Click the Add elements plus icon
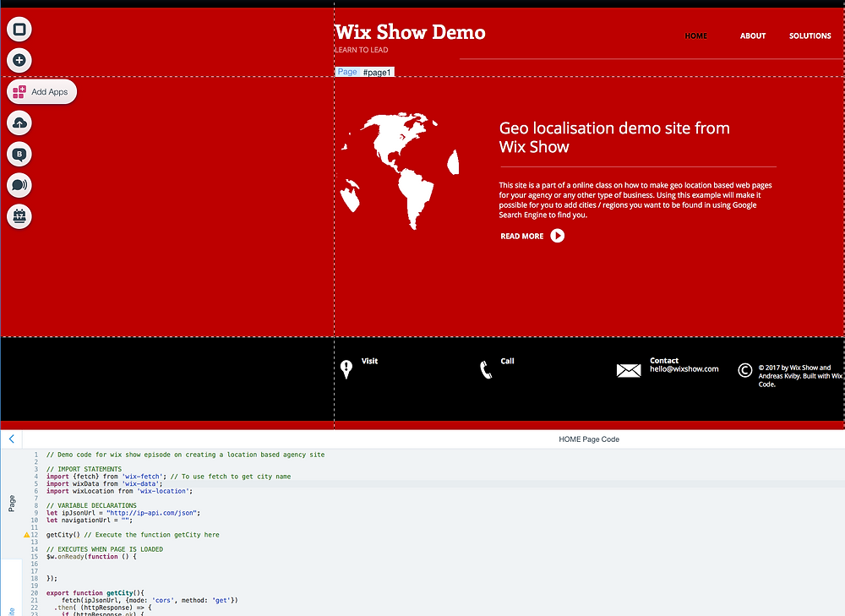 coord(19,60)
